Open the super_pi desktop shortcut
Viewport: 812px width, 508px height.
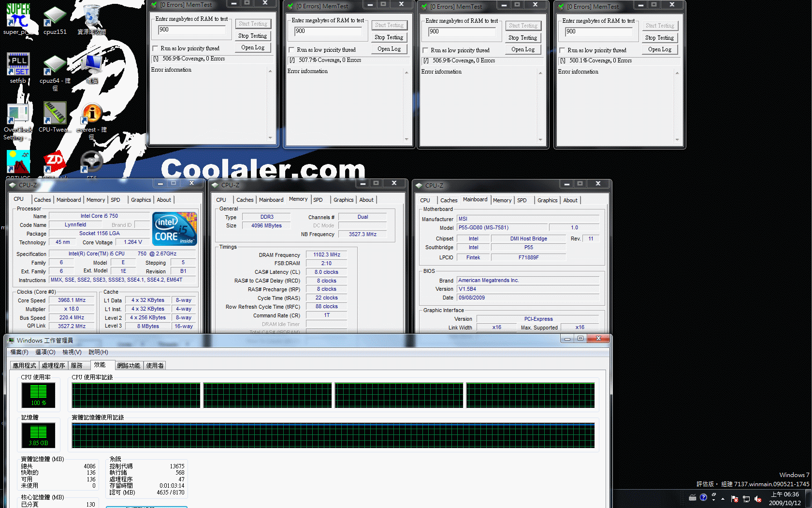[18, 18]
